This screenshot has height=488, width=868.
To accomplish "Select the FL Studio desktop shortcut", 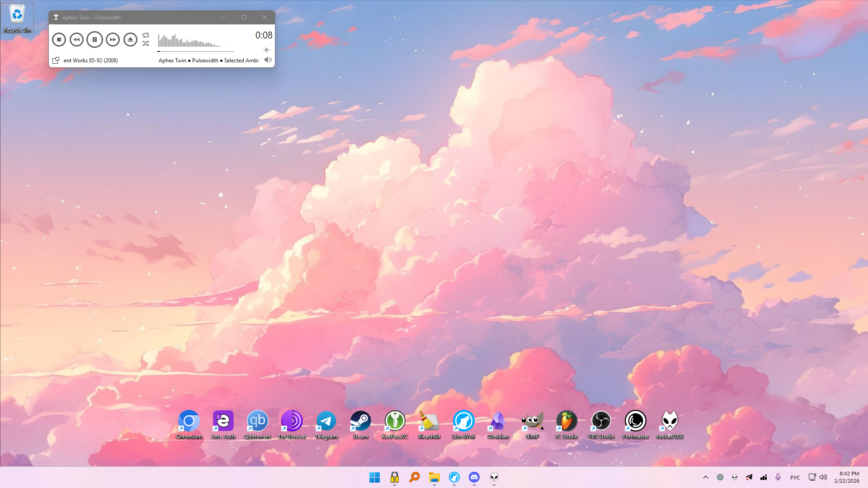I will 566,425.
